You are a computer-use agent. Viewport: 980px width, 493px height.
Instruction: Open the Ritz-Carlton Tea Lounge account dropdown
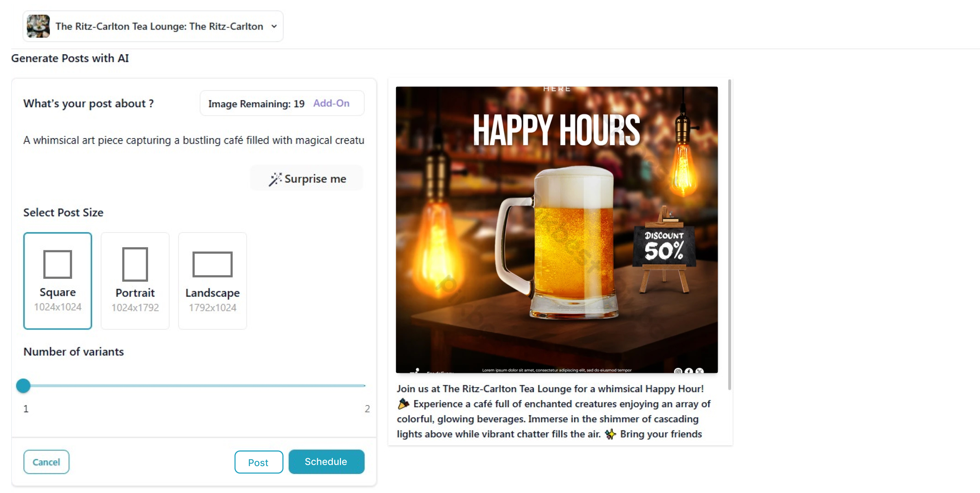click(x=153, y=26)
